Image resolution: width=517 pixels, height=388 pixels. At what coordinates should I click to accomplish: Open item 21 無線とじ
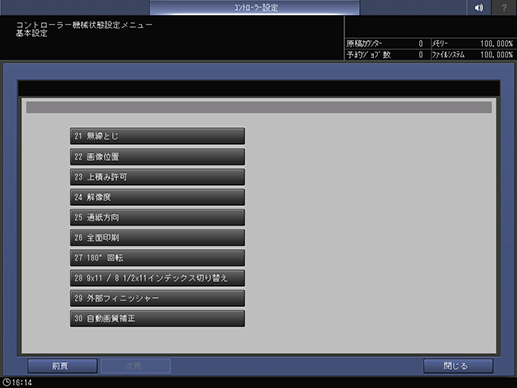point(157,136)
